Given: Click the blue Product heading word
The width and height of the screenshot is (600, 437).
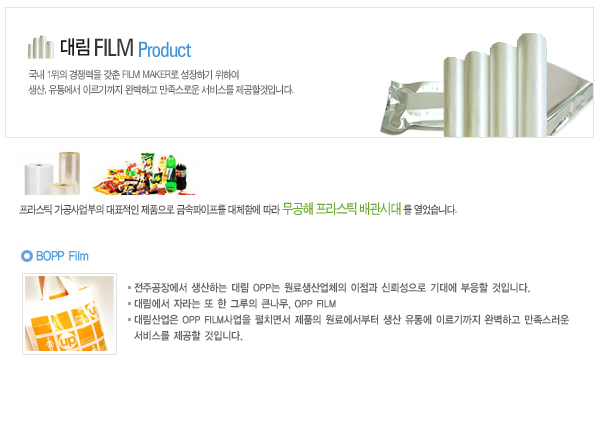Looking at the screenshot, I should [164, 50].
